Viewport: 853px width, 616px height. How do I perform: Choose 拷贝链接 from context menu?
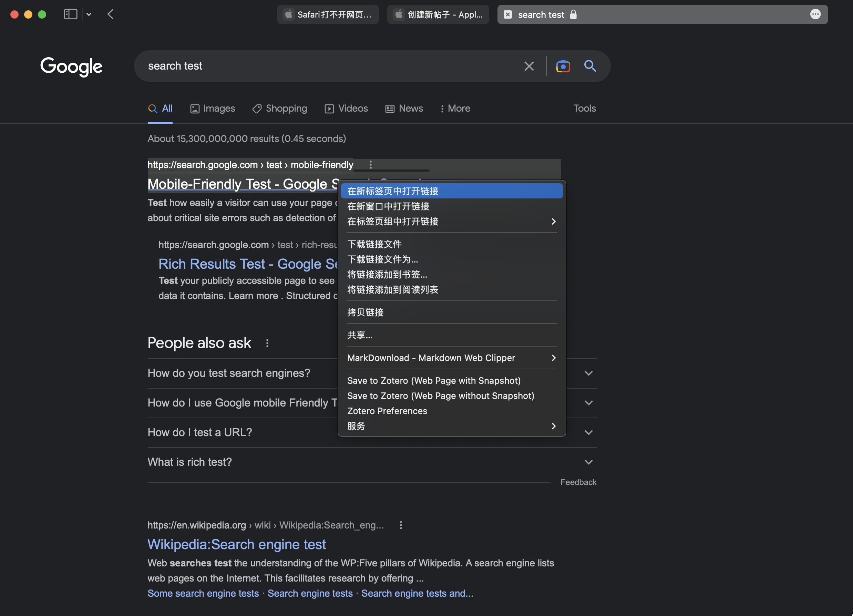[365, 312]
